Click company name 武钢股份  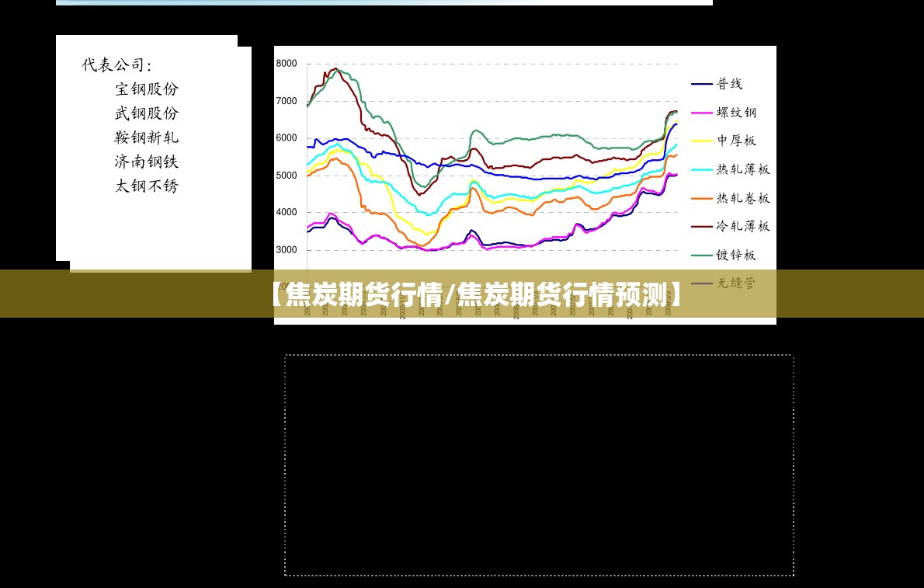pos(146,113)
